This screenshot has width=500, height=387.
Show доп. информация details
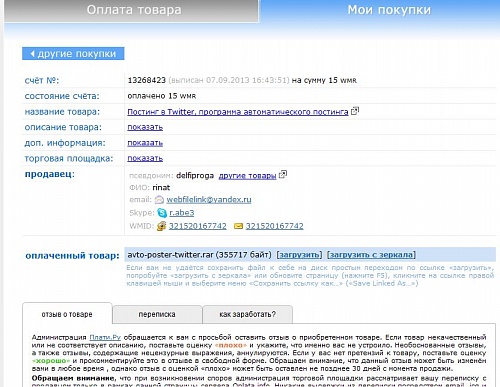coord(145,143)
